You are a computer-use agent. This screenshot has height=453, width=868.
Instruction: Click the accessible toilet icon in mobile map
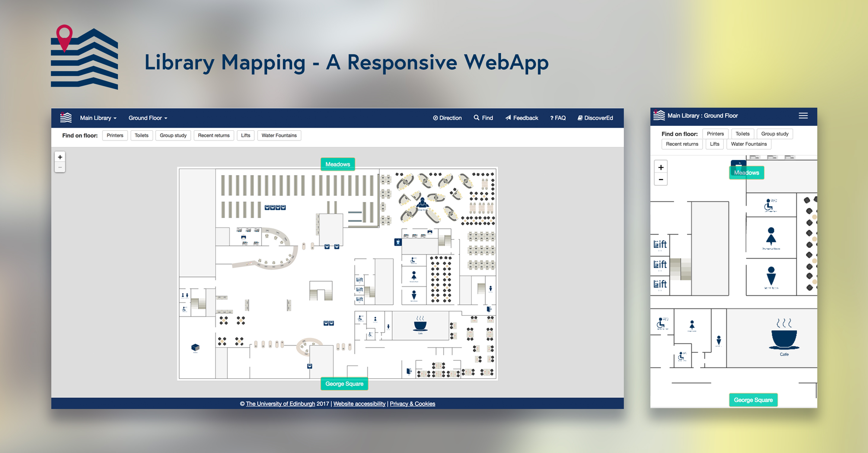pyautogui.click(x=769, y=204)
